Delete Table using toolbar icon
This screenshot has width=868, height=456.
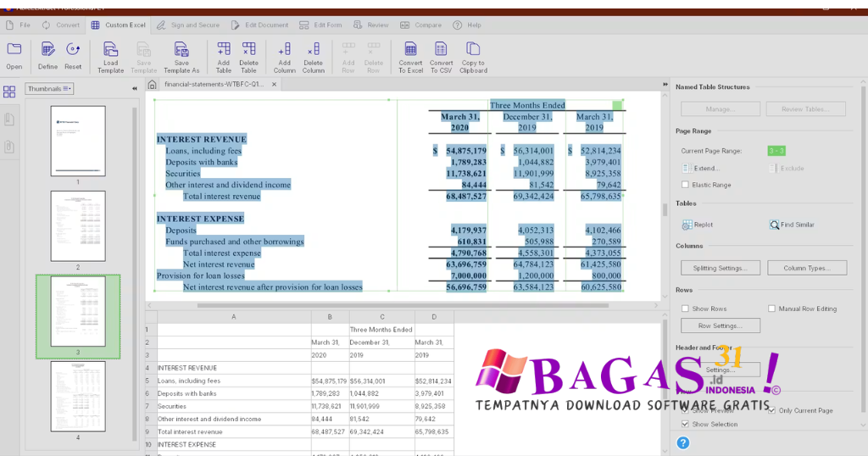click(x=248, y=57)
